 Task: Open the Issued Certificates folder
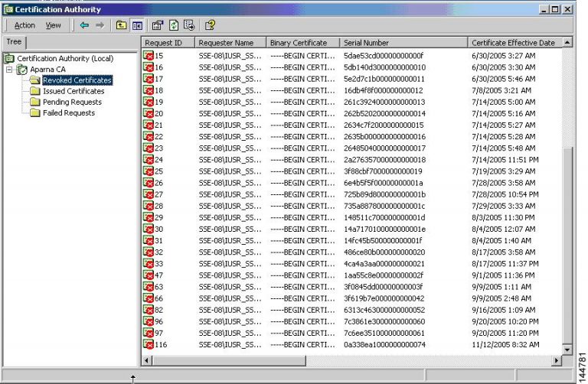pos(73,91)
